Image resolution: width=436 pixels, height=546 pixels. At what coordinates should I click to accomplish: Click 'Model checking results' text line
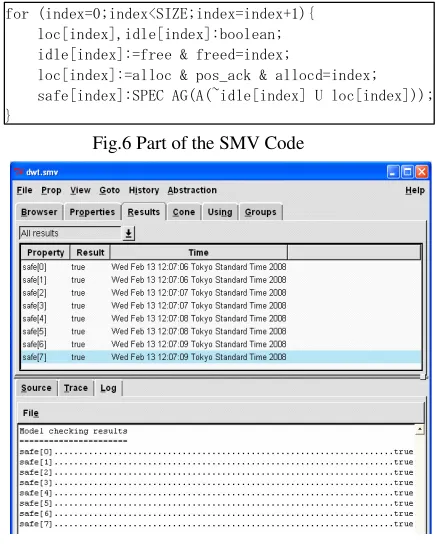pyautogui.click(x=73, y=431)
